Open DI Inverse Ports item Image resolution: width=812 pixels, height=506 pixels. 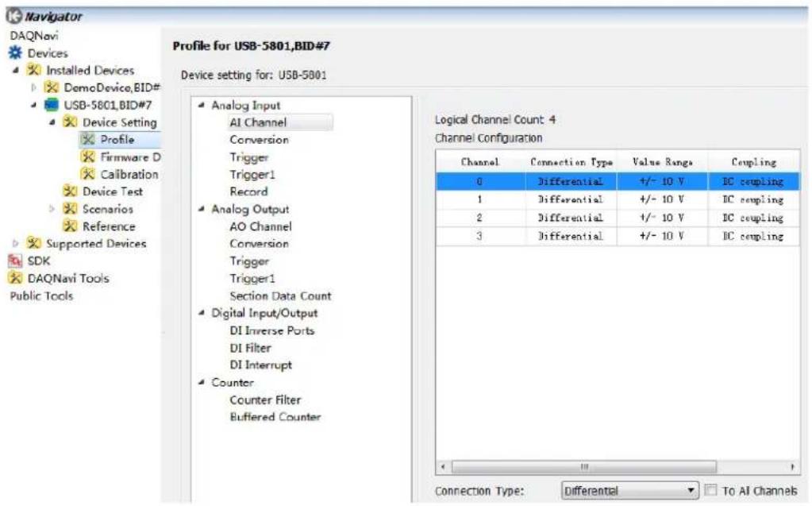click(272, 330)
